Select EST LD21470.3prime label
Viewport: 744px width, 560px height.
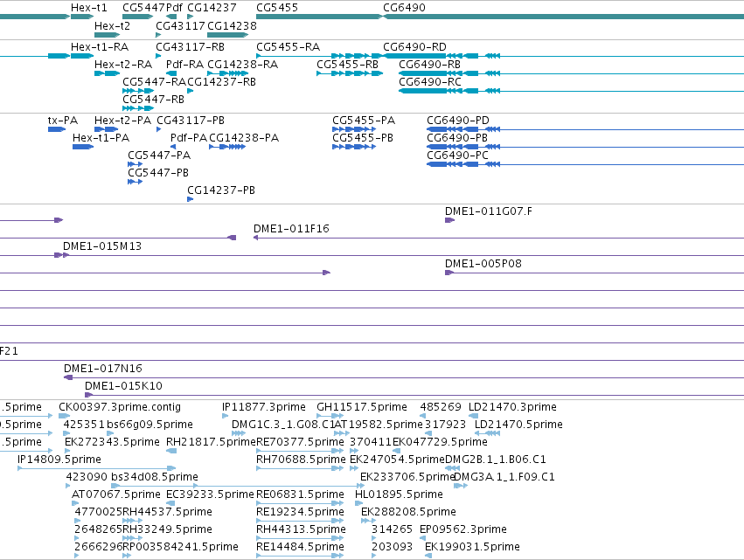pos(512,407)
